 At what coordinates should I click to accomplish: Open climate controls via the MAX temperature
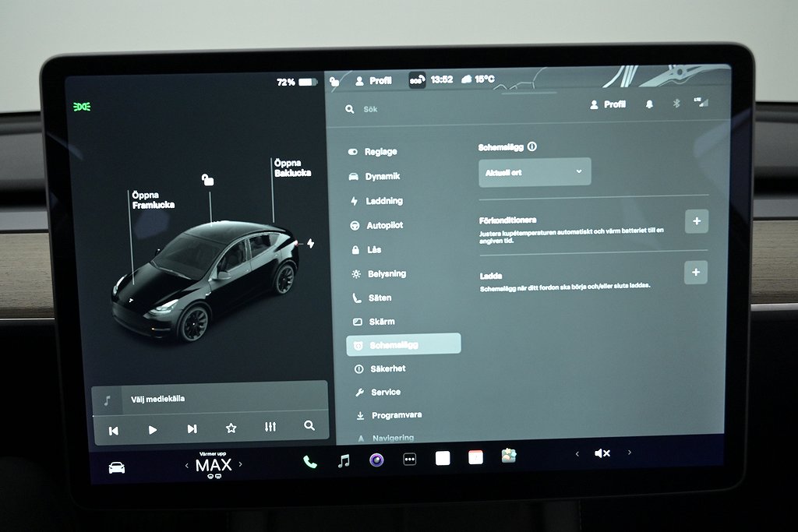(x=214, y=465)
